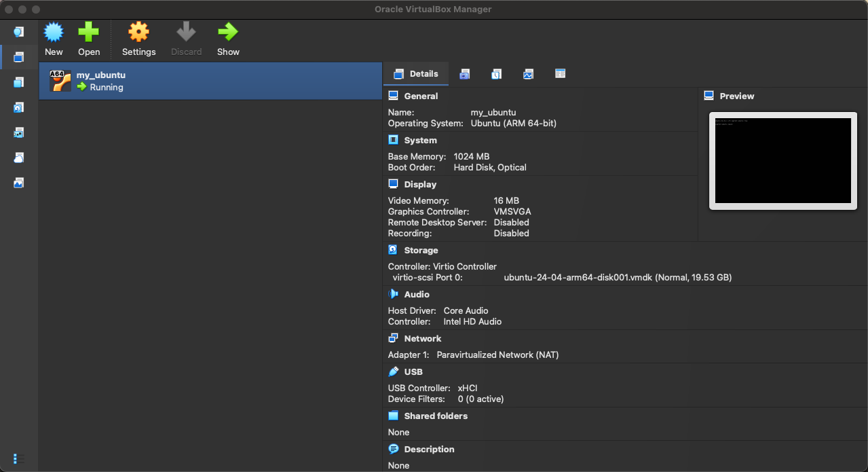
Task: Click the green Running status arrow
Action: [82, 87]
